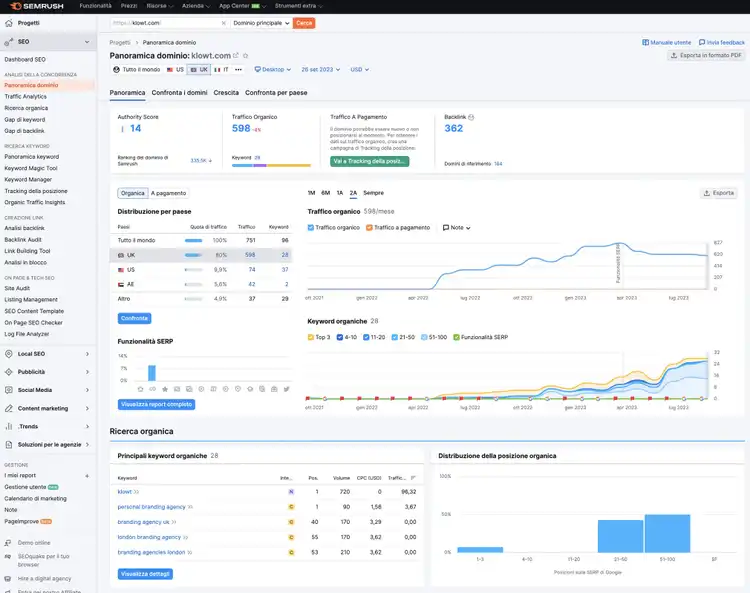Switch to Crescita tab

tap(226, 93)
